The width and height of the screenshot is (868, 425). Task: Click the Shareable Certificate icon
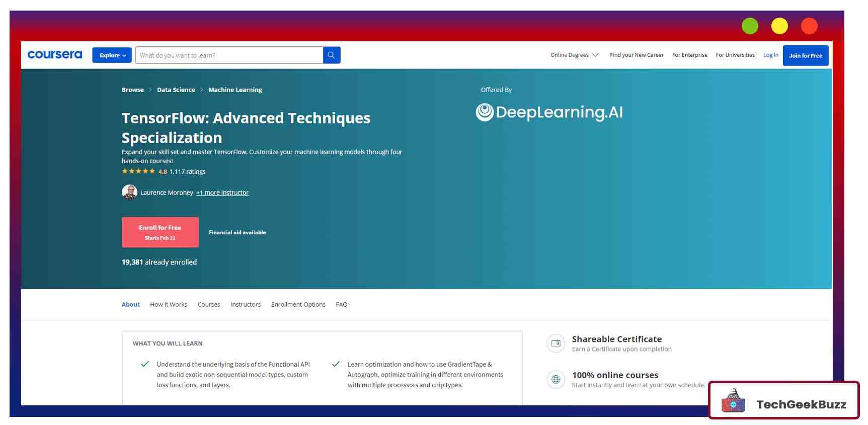pos(556,343)
